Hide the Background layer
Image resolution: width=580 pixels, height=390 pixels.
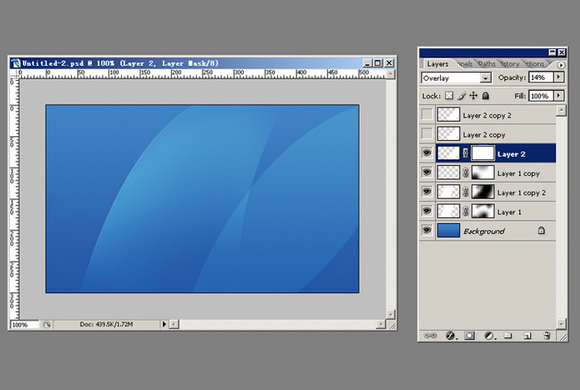pos(427,230)
